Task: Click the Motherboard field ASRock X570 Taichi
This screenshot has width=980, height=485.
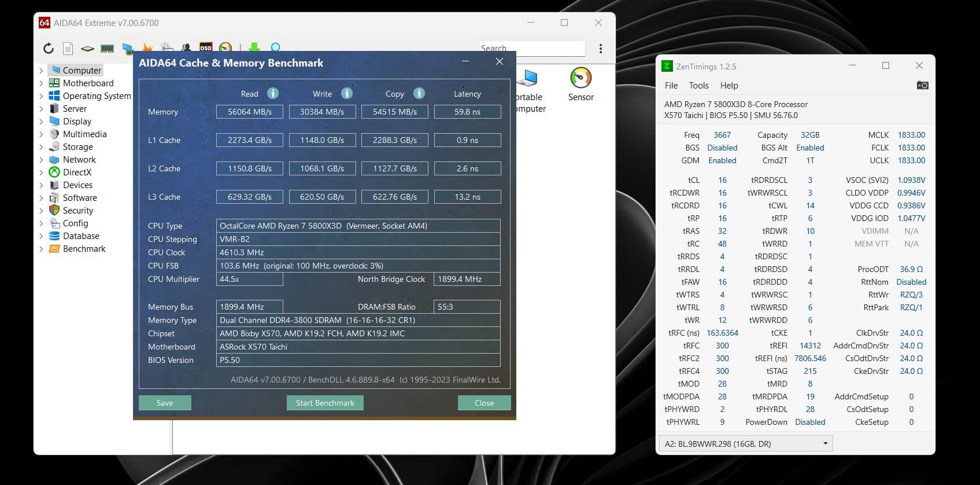Action: point(358,347)
